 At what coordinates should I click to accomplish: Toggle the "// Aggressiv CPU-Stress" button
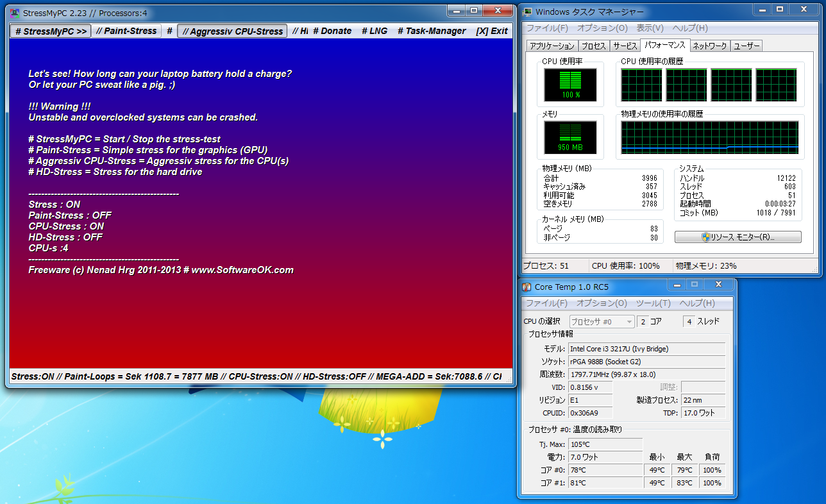pyautogui.click(x=232, y=31)
